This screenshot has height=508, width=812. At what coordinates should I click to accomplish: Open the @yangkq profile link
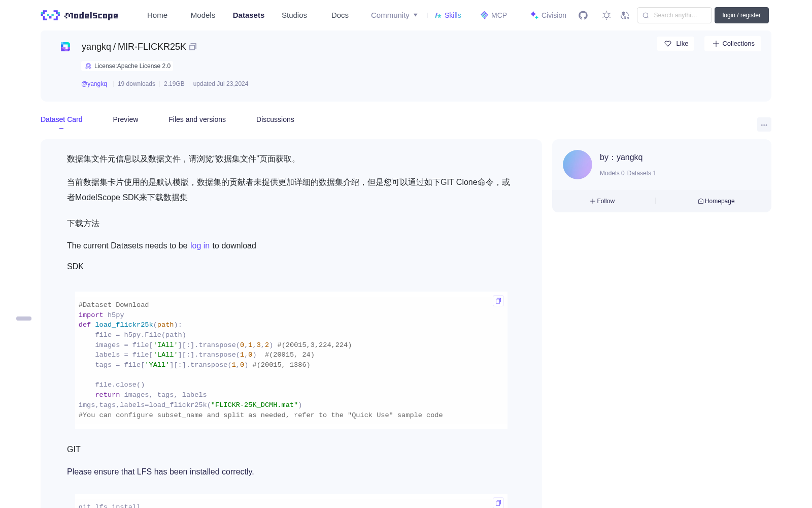tap(94, 84)
